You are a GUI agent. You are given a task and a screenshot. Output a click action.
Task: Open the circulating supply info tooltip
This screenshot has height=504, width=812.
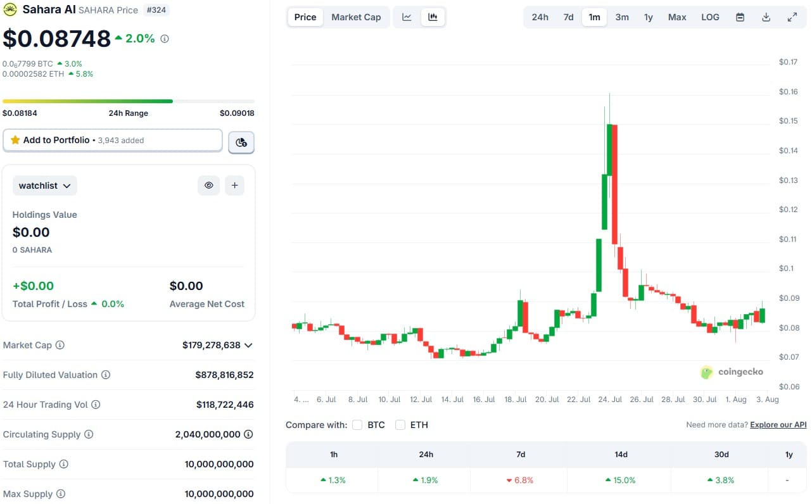click(89, 434)
